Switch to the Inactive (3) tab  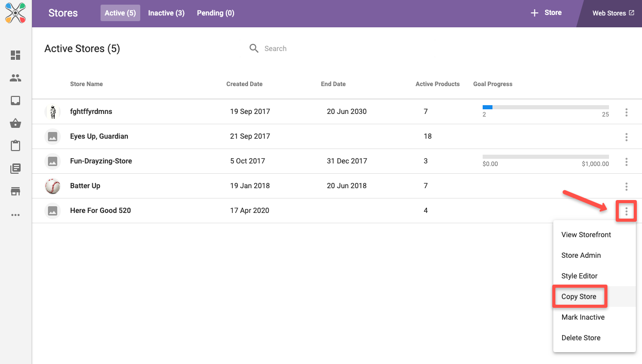[x=166, y=13]
